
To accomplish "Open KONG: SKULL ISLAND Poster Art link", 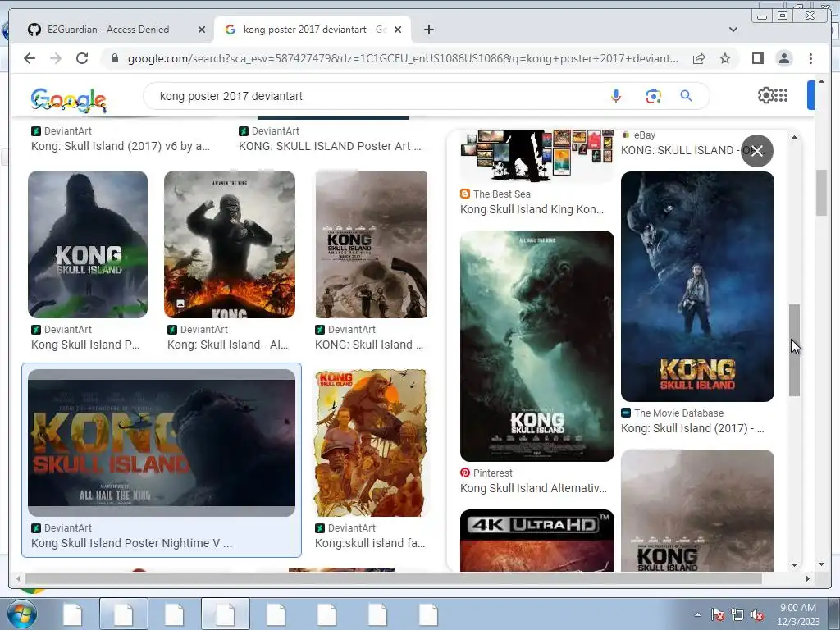I will 330,146.
